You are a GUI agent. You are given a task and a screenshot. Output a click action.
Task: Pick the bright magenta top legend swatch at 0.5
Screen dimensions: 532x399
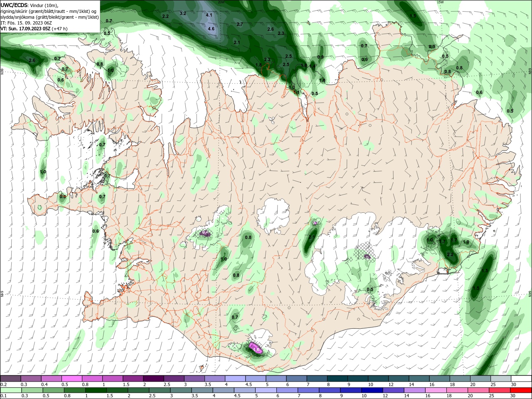tap(71, 379)
